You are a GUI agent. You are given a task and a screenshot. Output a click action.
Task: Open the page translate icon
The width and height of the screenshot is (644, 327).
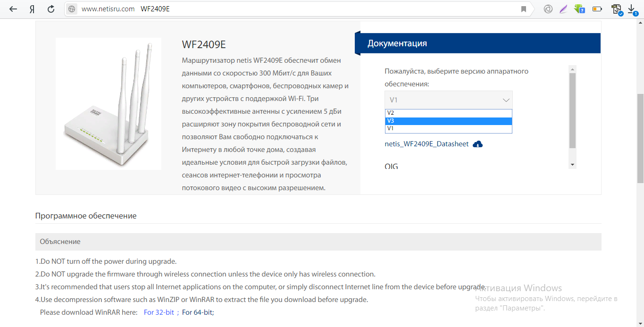[x=617, y=9]
